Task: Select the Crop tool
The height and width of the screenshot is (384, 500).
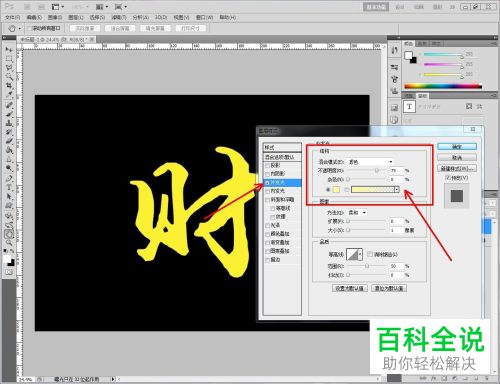Action: coord(9,86)
